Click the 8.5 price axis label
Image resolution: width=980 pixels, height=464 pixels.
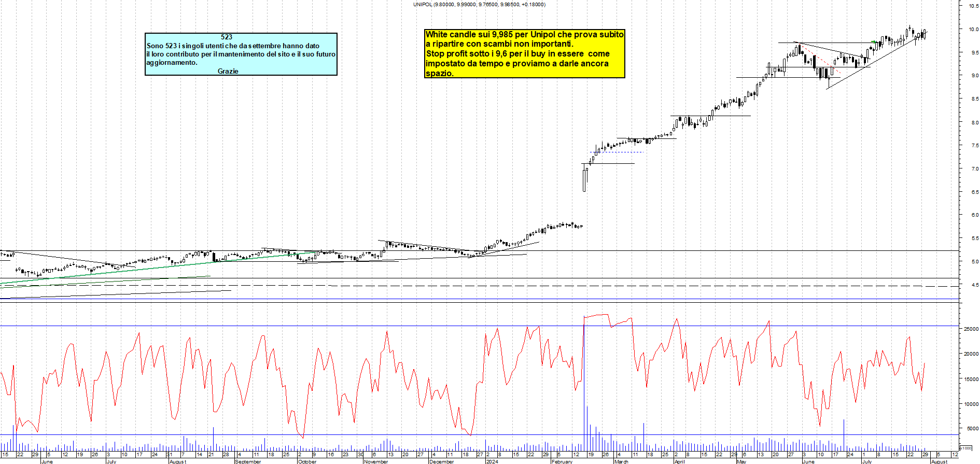pyautogui.click(x=975, y=99)
